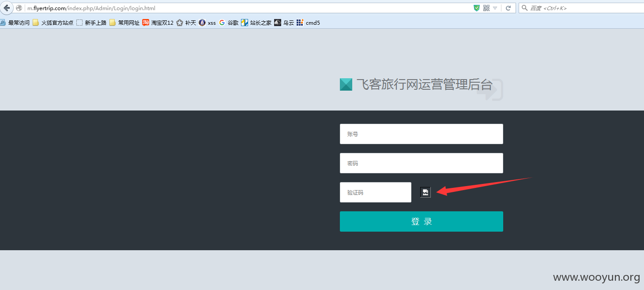The image size is (644, 290).
Task: Expand the address bar history dropdown arrow
Action: click(495, 8)
